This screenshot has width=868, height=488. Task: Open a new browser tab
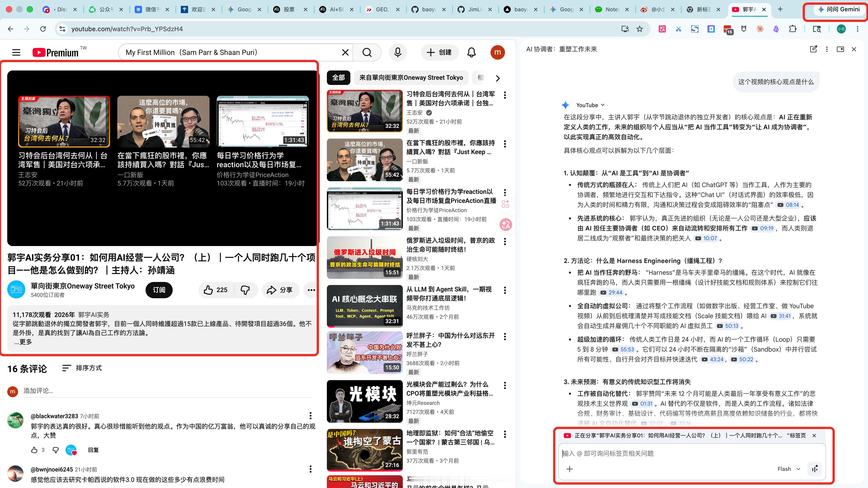coord(780,9)
